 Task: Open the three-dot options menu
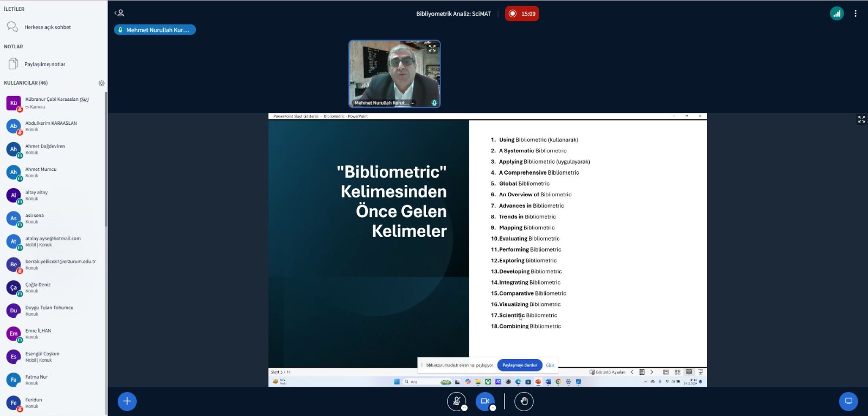pyautogui.click(x=856, y=14)
